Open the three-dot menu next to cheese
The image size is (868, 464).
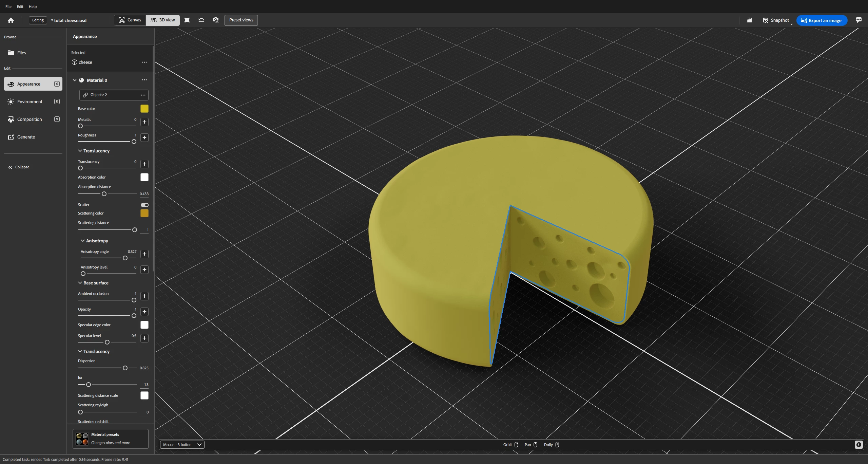pos(144,62)
